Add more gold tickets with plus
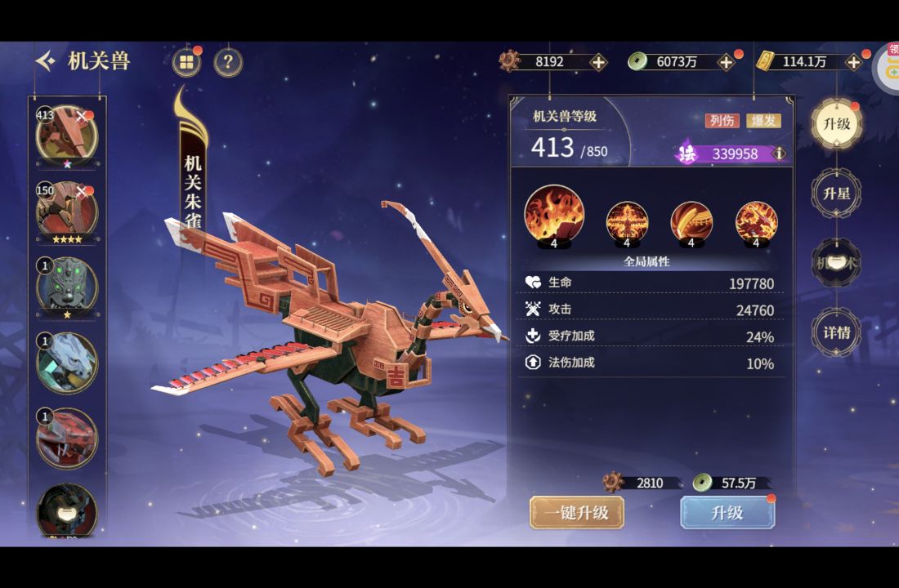Screen dimensions: 899x588 (853, 62)
